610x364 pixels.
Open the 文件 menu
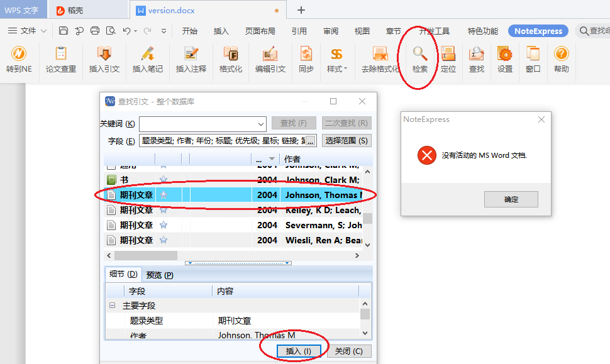point(27,31)
